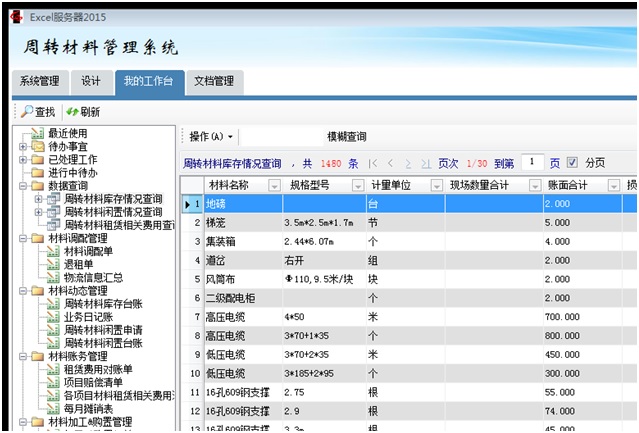Screen dimensions: 639x433
Task: Go to the next page arrow
Action: [x=408, y=162]
